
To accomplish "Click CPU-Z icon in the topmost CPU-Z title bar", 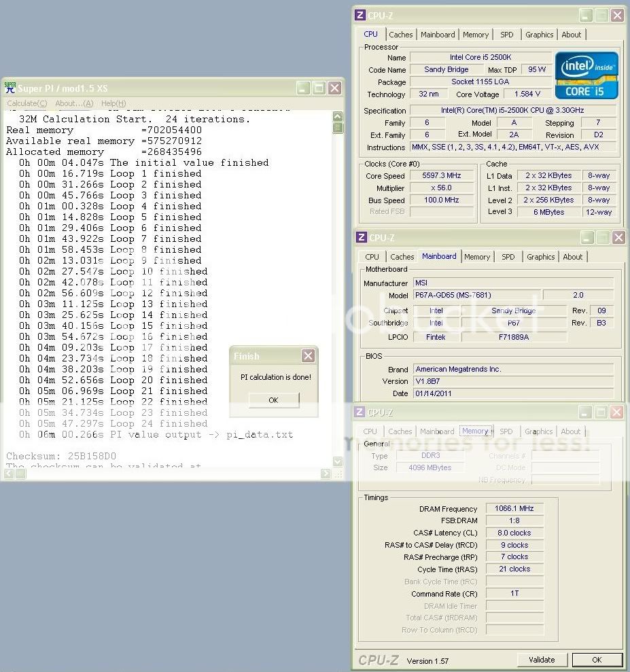I will (x=361, y=16).
